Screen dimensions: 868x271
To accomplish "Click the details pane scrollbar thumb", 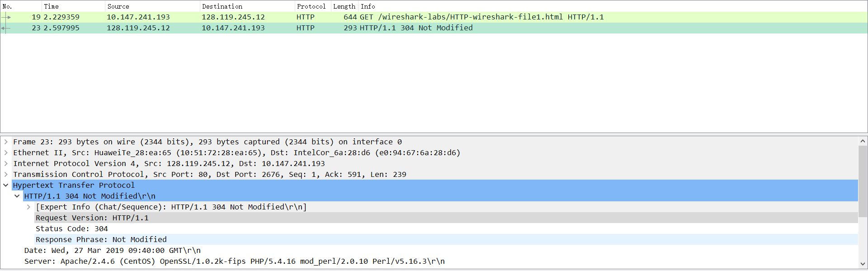I will click(x=863, y=181).
